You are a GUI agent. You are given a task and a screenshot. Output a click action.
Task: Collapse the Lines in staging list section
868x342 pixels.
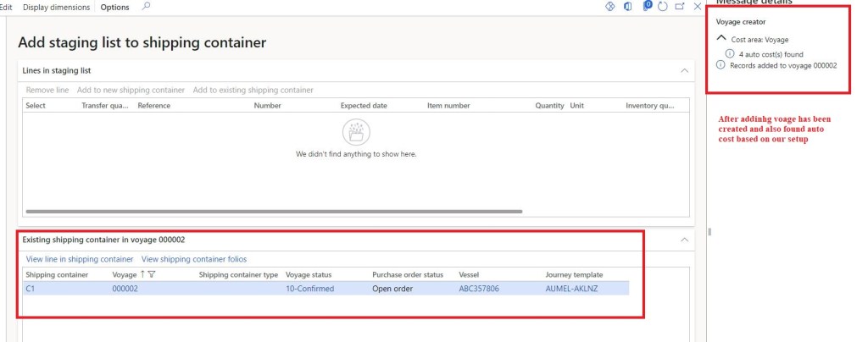pos(684,70)
